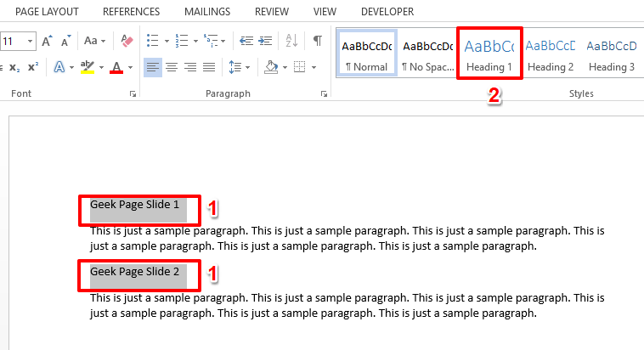
Task: Apply text effects and typography
Action: point(59,67)
